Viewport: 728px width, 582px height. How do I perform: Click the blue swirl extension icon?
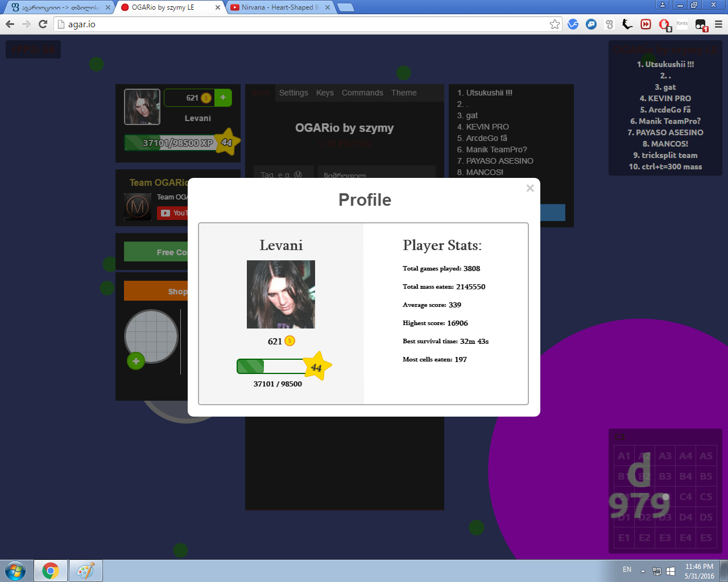click(573, 24)
